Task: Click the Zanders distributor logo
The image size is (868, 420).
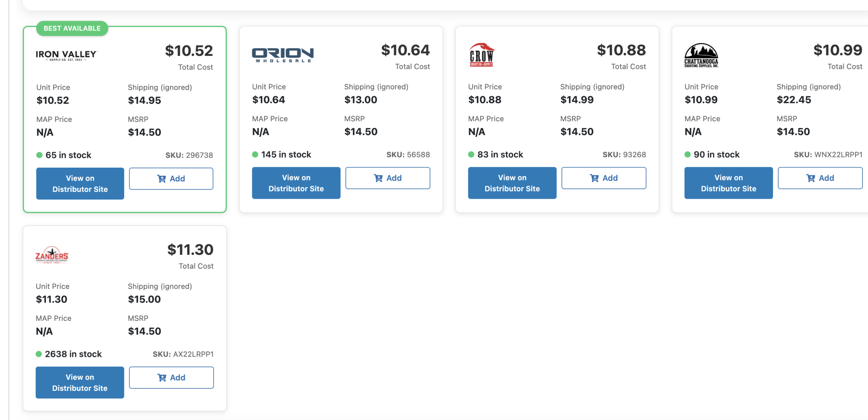Action: click(52, 255)
